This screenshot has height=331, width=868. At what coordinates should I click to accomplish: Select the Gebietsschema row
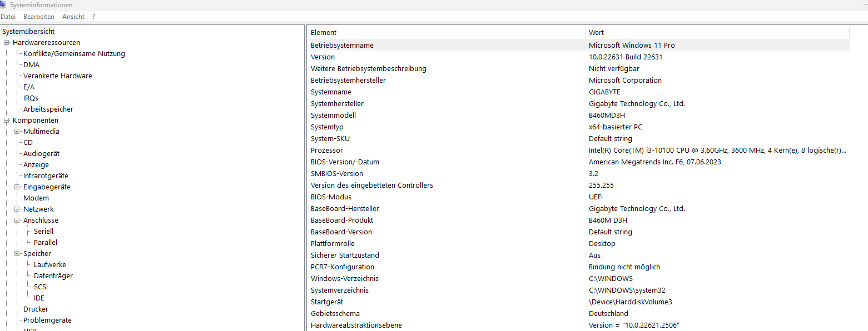(x=579, y=314)
